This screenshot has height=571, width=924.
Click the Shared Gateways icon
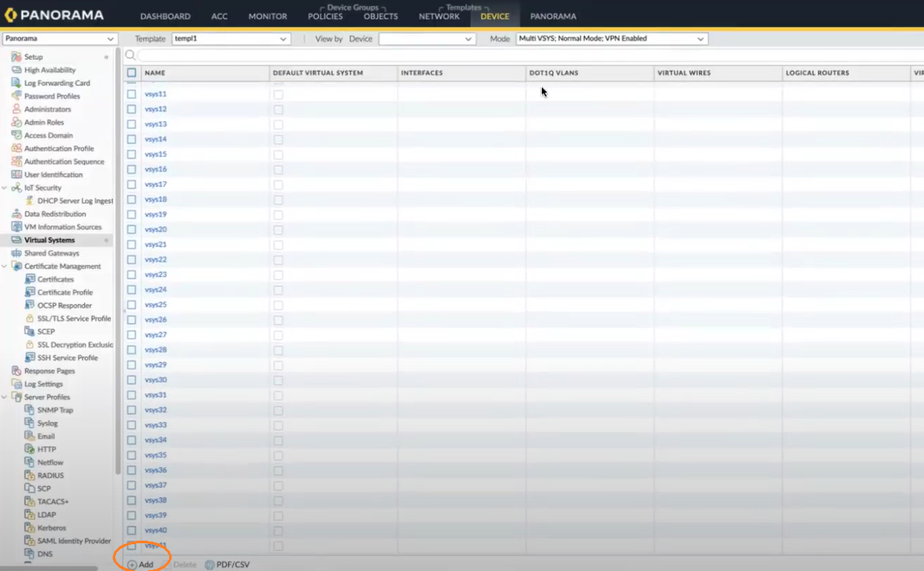[x=16, y=253]
